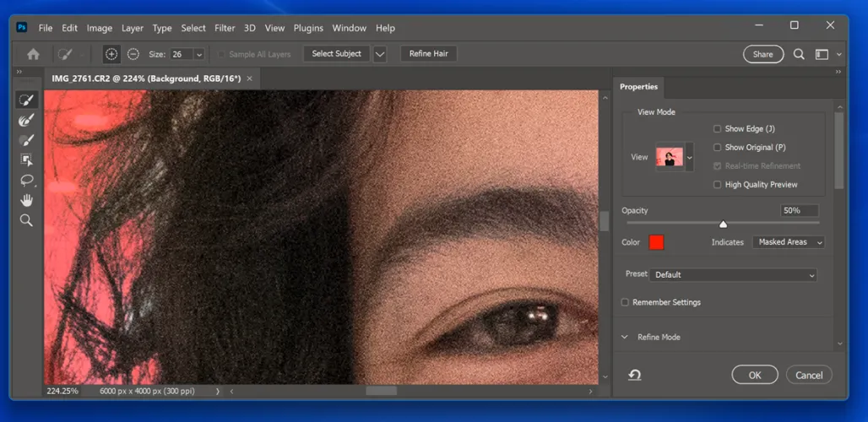Select the Quick Selection tool
Screen dimensions: 868x422
26,100
